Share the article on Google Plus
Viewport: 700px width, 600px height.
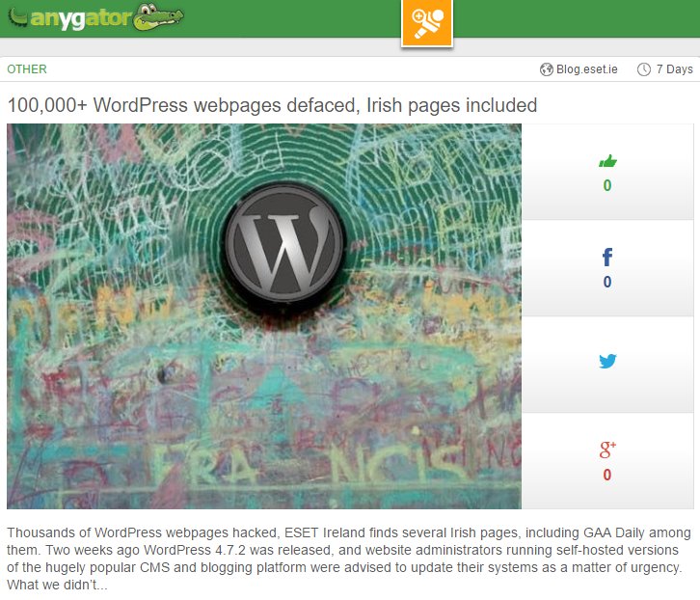click(607, 450)
